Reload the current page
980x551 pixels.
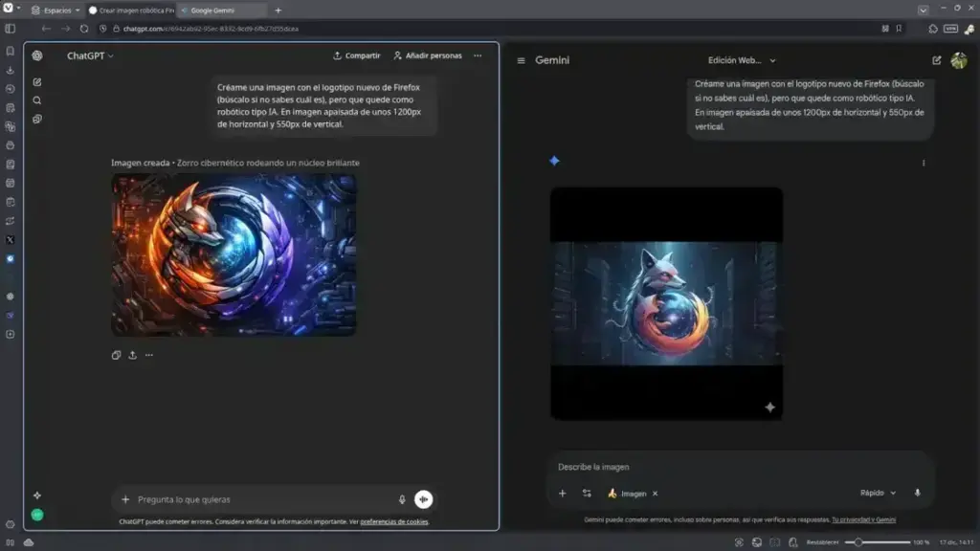point(84,29)
